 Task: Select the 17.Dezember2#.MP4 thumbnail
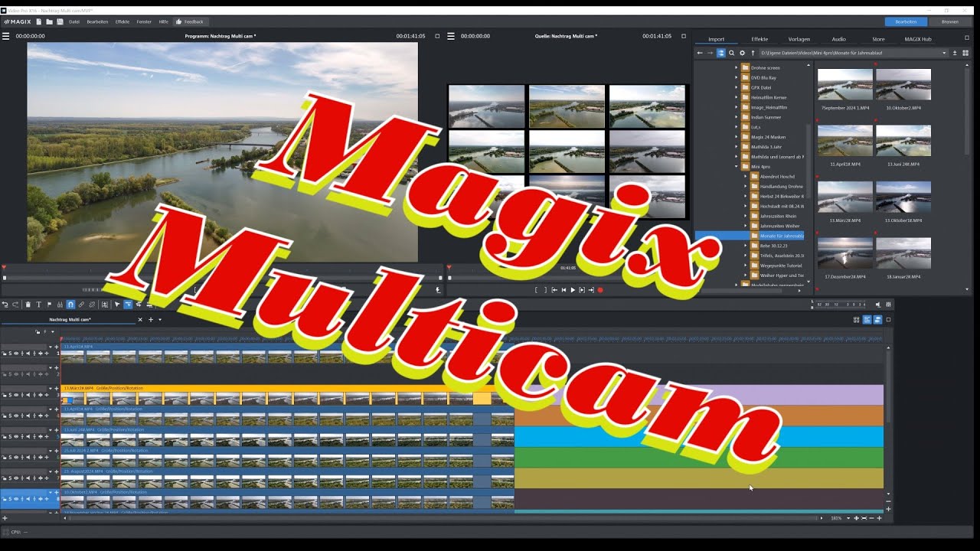pos(845,253)
